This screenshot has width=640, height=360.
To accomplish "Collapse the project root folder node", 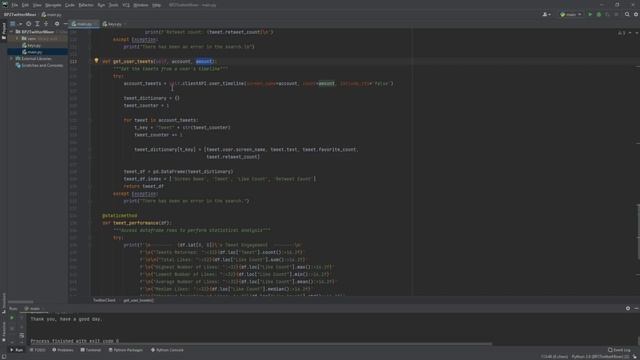I will tap(12, 32).
